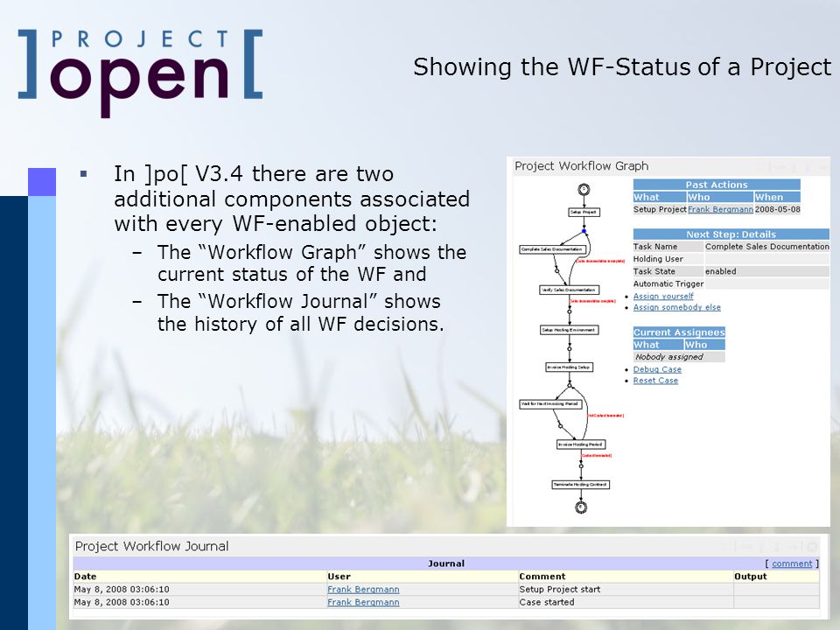
Task: Click the Setup Project cell in Past Actions
Action: pyautogui.click(x=660, y=209)
